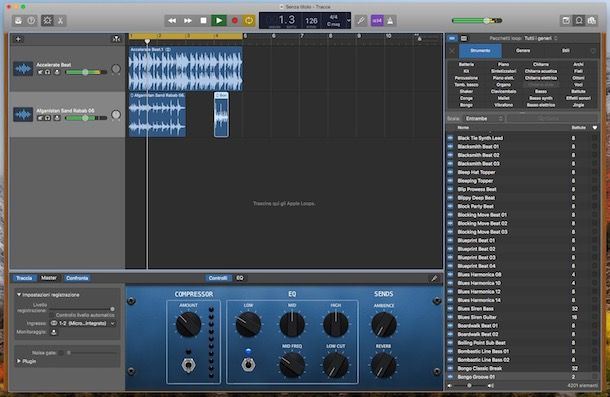Image resolution: width=610 pixels, height=397 pixels.
Task: Toggle the purple count-in 1234 button
Action: (377, 20)
